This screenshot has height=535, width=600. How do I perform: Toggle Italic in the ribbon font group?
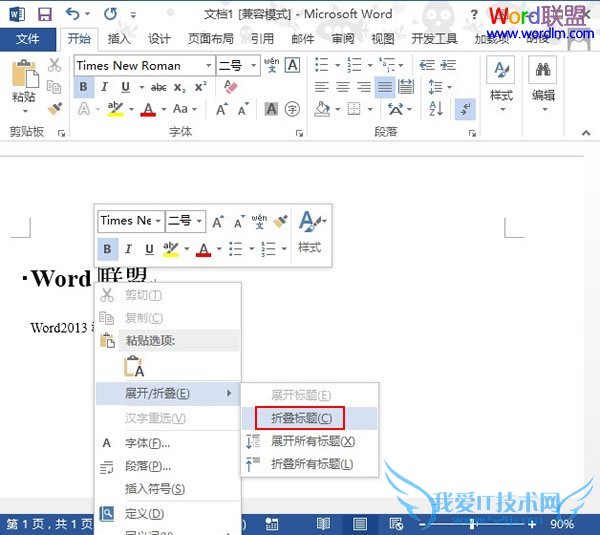(x=104, y=87)
